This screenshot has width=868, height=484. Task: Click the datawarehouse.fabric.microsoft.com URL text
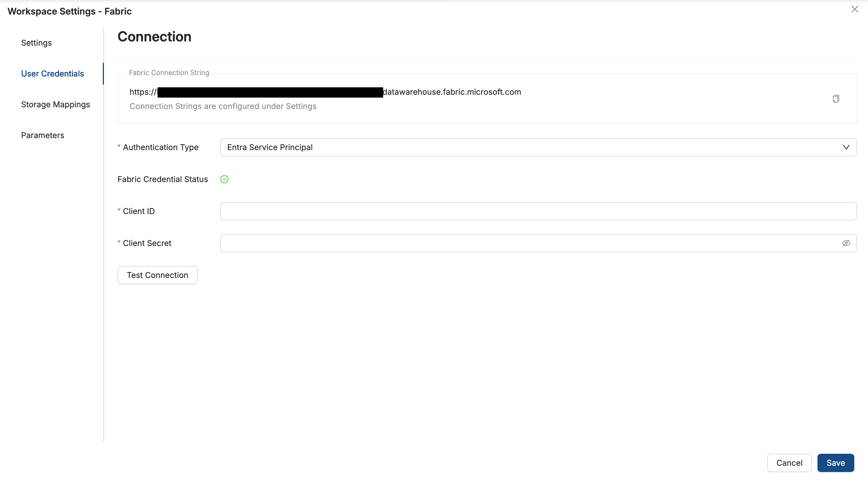coord(452,92)
